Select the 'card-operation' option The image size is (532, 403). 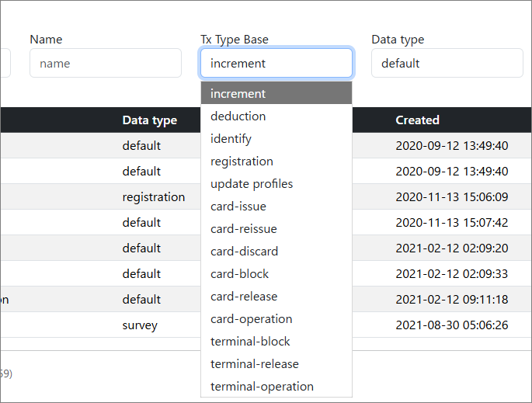tap(276, 318)
